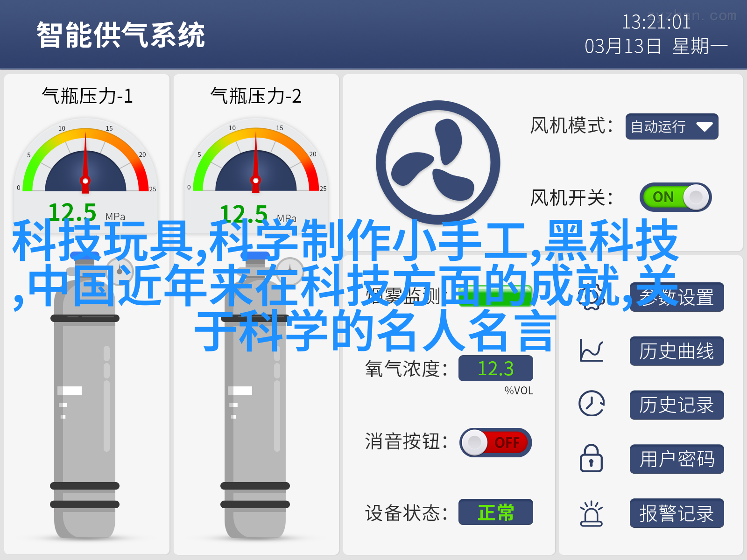Click the gear settings icon

tap(591, 297)
